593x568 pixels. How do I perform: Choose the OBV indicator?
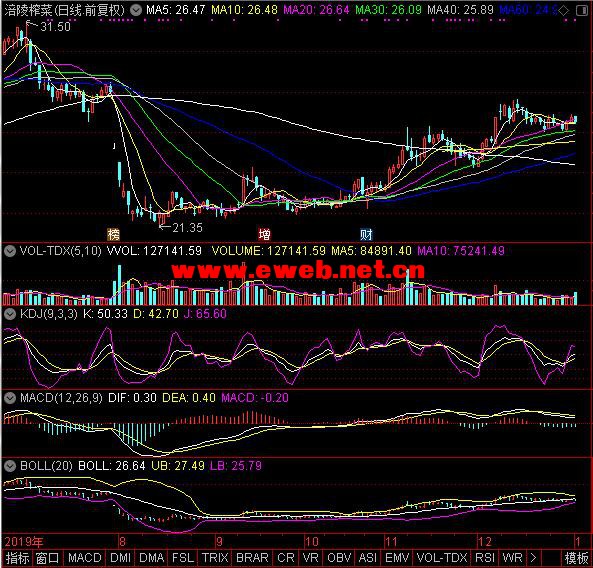coord(339,558)
